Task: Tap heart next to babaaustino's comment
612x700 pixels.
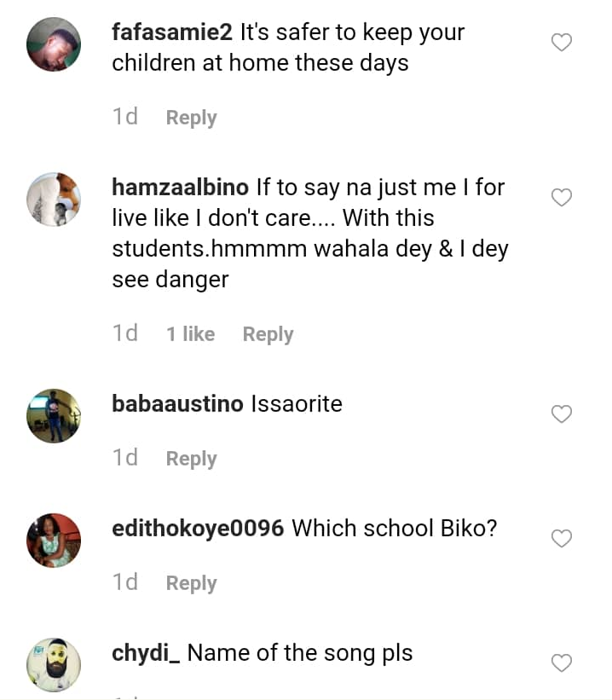Action: [x=562, y=414]
